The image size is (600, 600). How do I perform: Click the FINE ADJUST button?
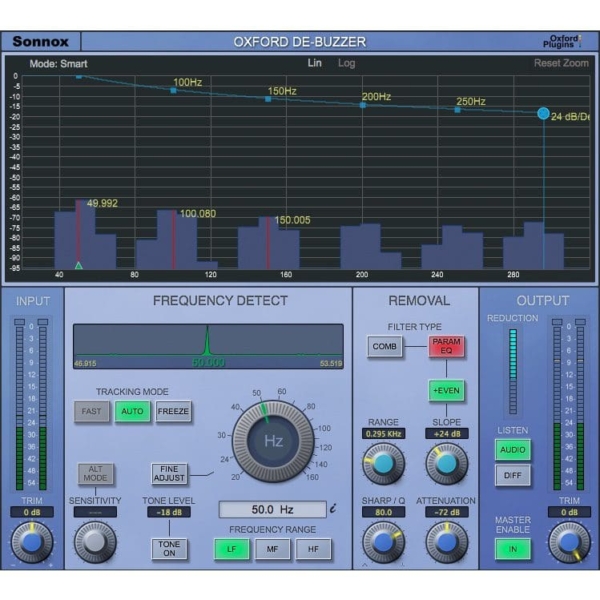pyautogui.click(x=169, y=474)
